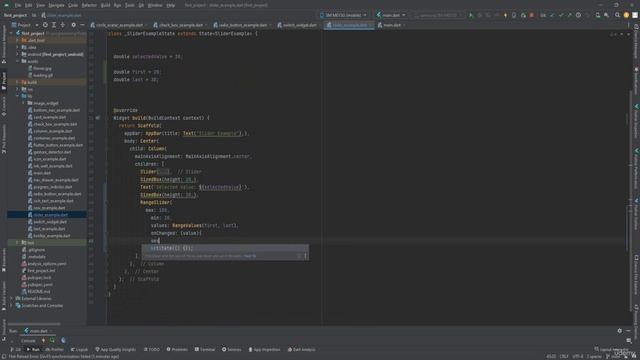Switch to radio_button_example.dart tab

[x=242, y=25]
